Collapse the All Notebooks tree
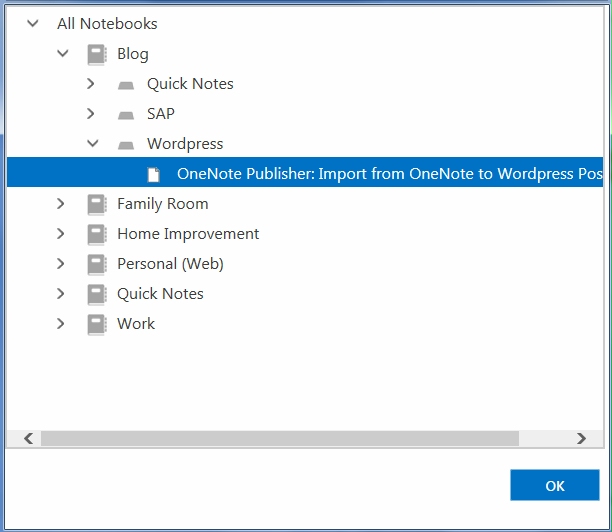 click(33, 23)
